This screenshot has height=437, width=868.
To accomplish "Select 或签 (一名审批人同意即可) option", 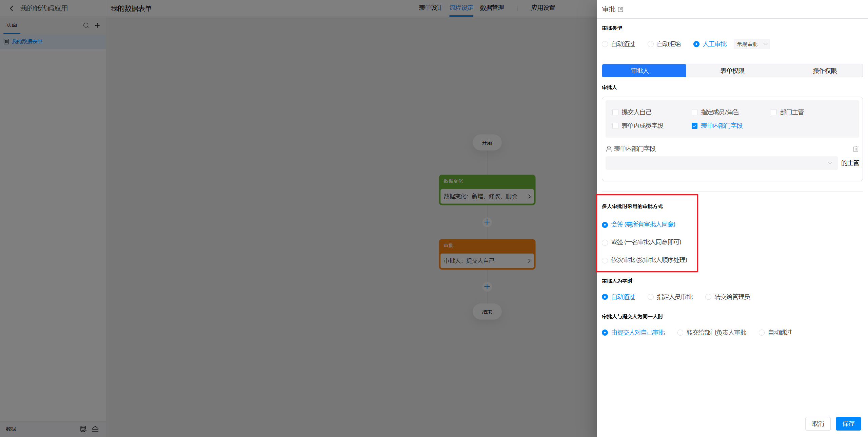I will [x=605, y=242].
